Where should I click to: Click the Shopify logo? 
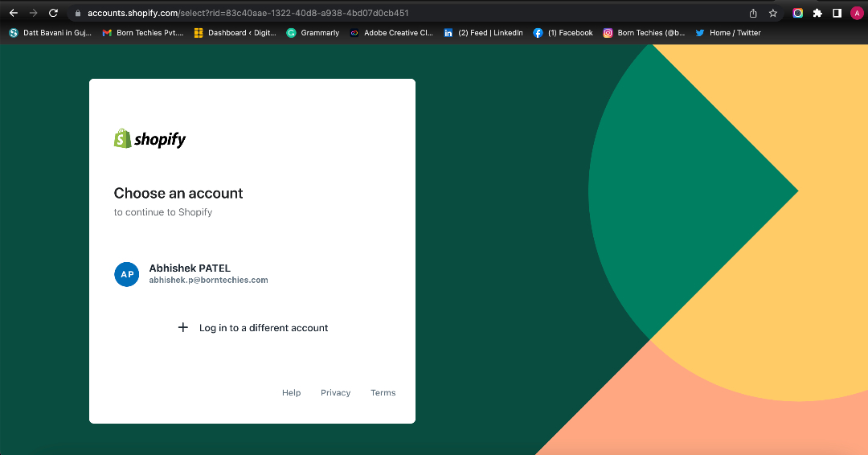tap(150, 139)
